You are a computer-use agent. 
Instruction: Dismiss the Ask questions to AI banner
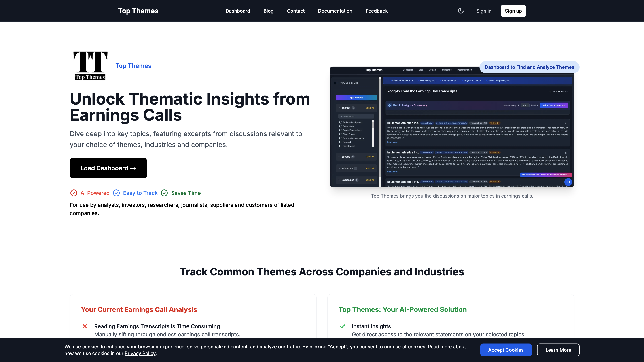click(570, 175)
